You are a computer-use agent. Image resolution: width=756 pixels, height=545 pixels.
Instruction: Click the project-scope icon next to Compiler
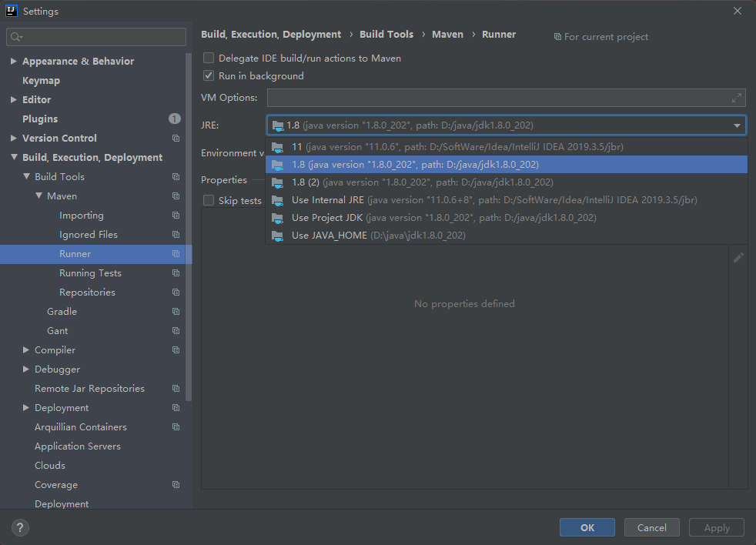176,350
